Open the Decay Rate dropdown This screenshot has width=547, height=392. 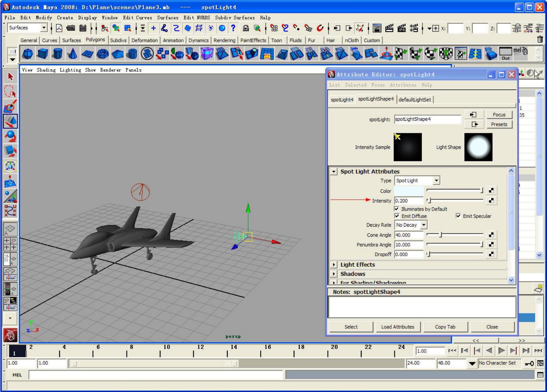(x=423, y=225)
